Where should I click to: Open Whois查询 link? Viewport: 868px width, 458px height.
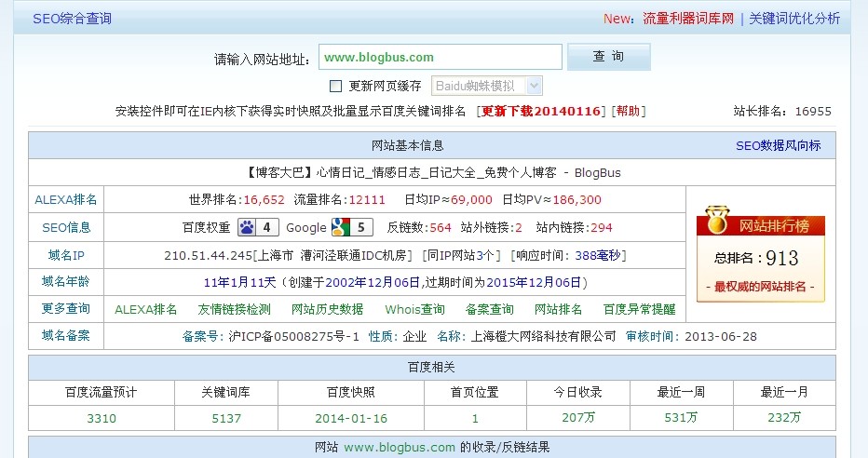414,309
